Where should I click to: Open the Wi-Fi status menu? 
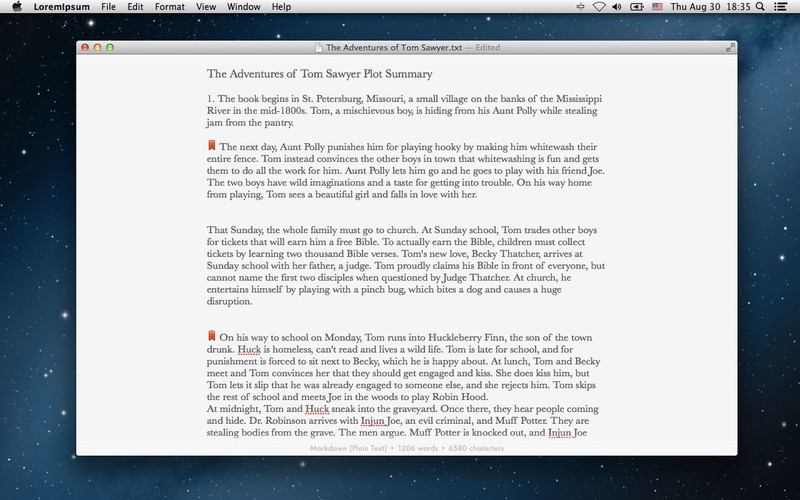click(x=599, y=7)
